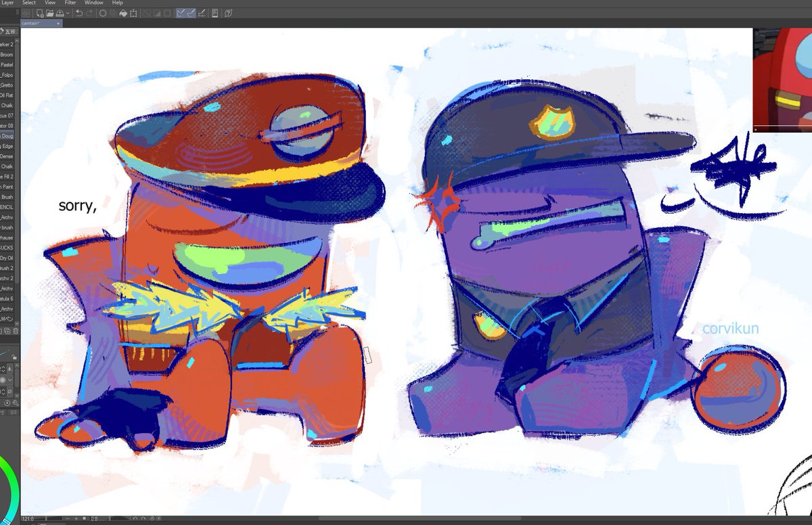This screenshot has height=525, width=812.
Task: Toggle the tool property lock icon
Action: (15, 357)
